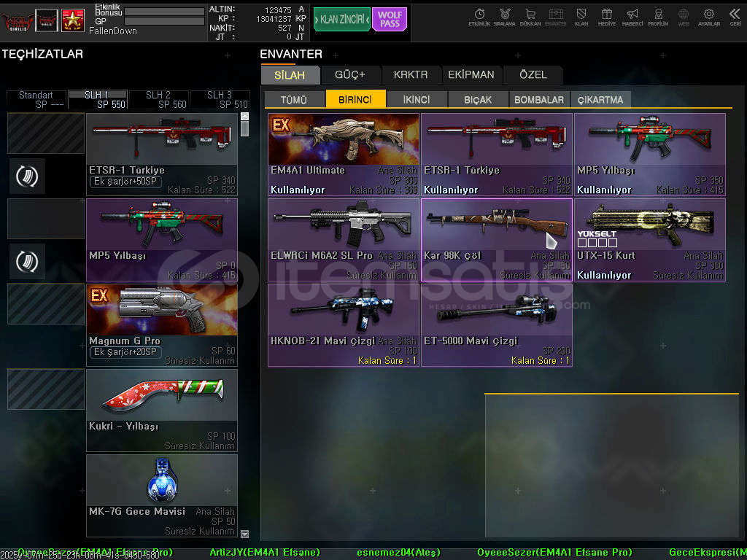Select MP5 Yılbaşı in inventory grid

650,155
